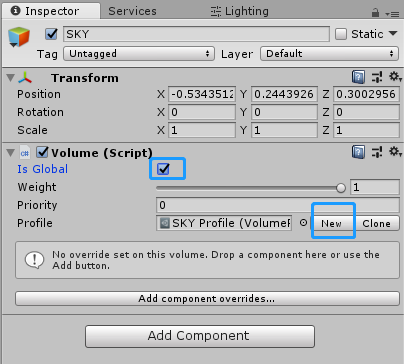The width and height of the screenshot is (404, 364).
Task: Click the Rotation label
Action: [40, 112]
